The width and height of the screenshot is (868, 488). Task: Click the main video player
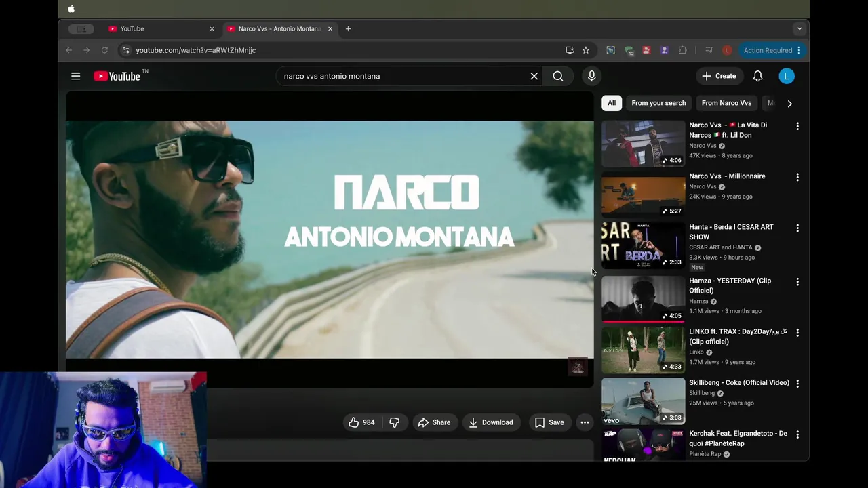tap(330, 239)
